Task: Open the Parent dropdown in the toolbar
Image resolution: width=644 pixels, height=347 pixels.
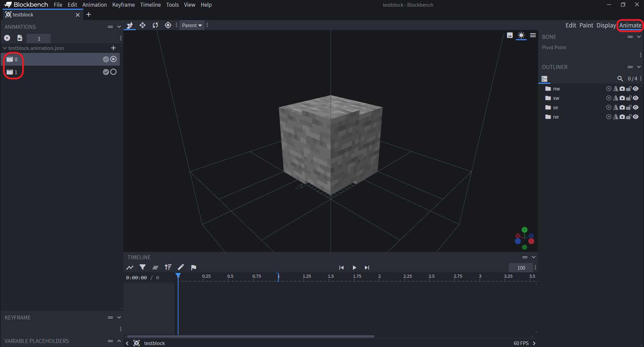Action: coord(192,25)
